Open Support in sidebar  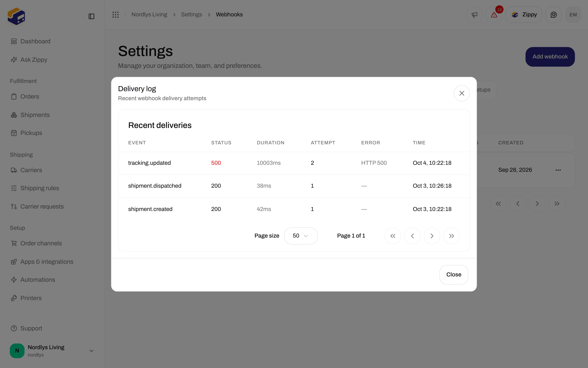coord(52,329)
